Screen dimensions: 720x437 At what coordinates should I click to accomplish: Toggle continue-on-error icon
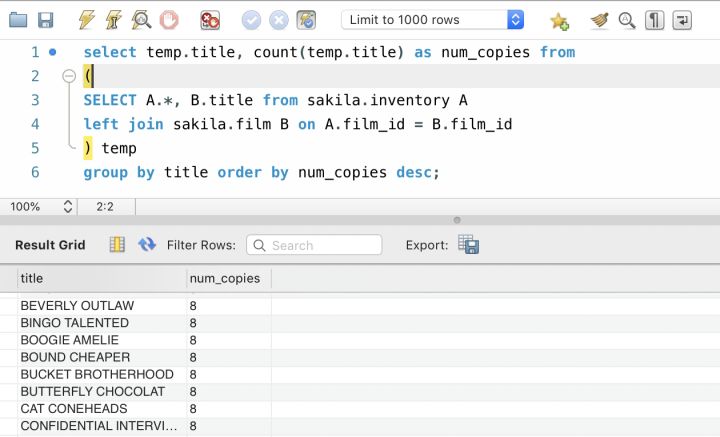point(210,20)
